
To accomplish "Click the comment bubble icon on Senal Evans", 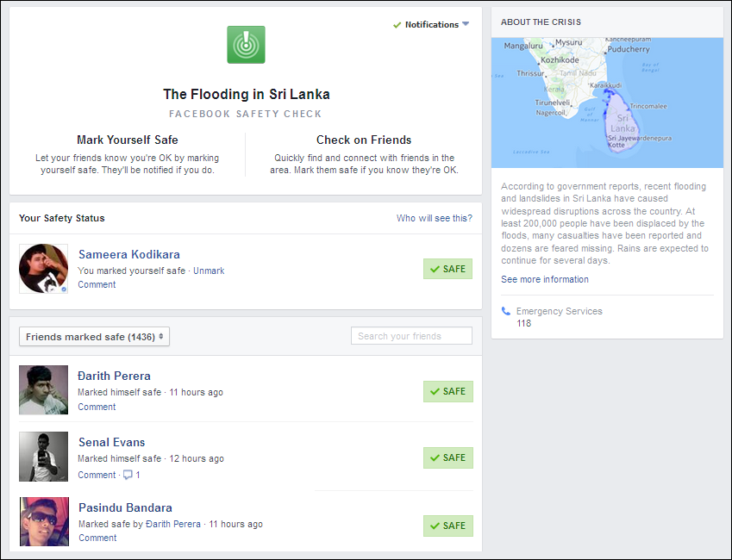I will click(128, 475).
